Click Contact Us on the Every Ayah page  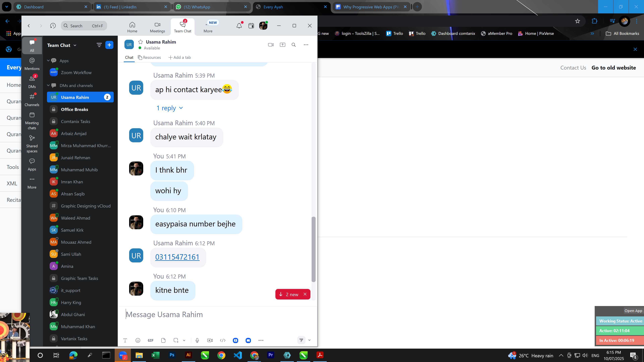pyautogui.click(x=573, y=68)
